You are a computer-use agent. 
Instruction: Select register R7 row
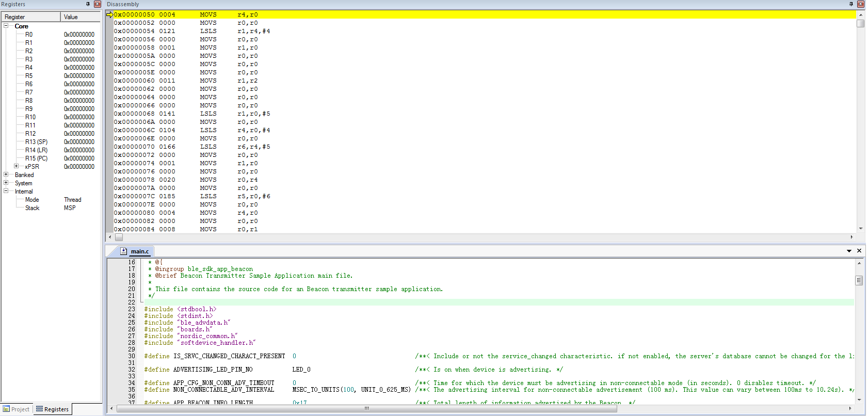click(x=52, y=92)
